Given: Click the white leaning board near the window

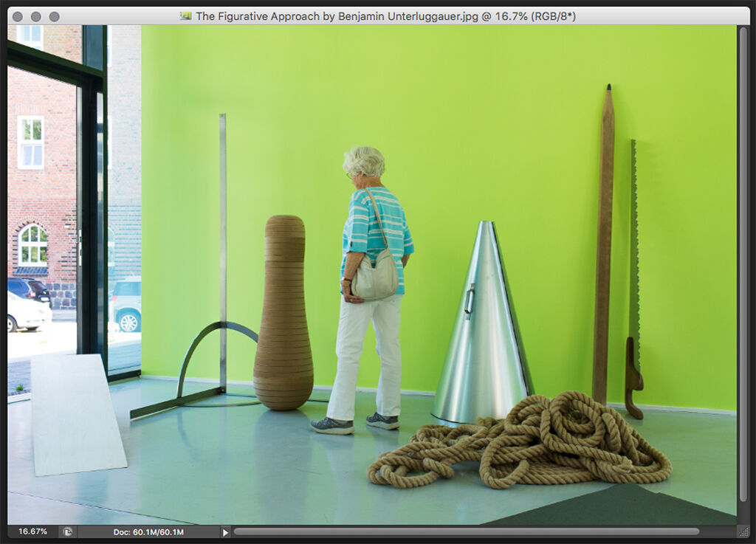Looking at the screenshot, I should pyautogui.click(x=77, y=414).
